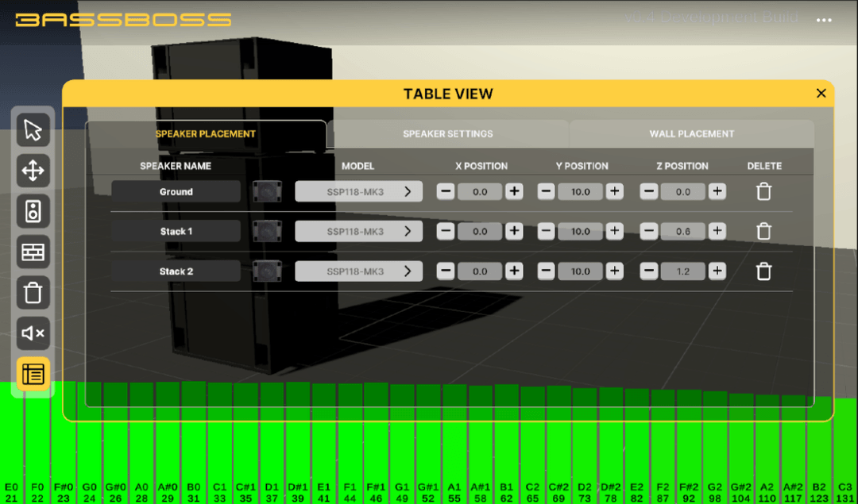
Task: Expand the Stack 2 model dropdown
Action: [x=358, y=271]
